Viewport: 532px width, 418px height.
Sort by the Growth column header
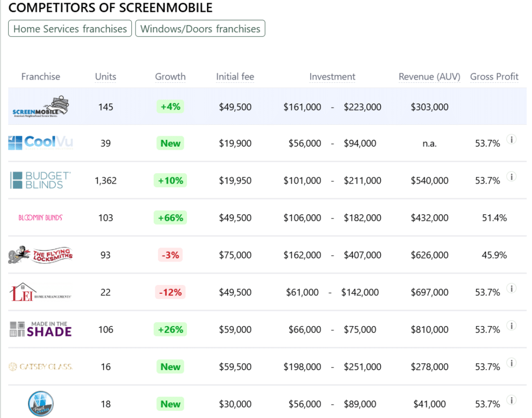(x=170, y=77)
